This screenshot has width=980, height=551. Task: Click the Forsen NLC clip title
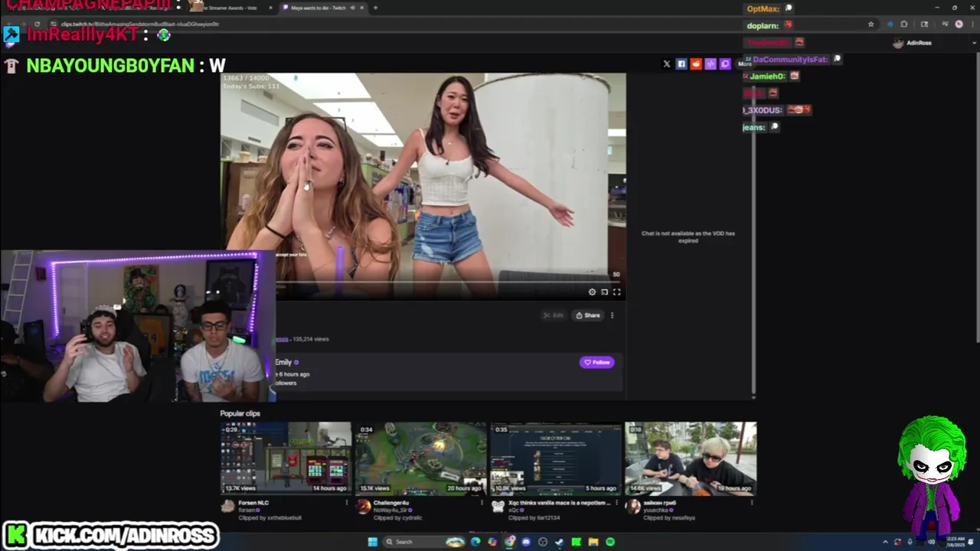(253, 503)
